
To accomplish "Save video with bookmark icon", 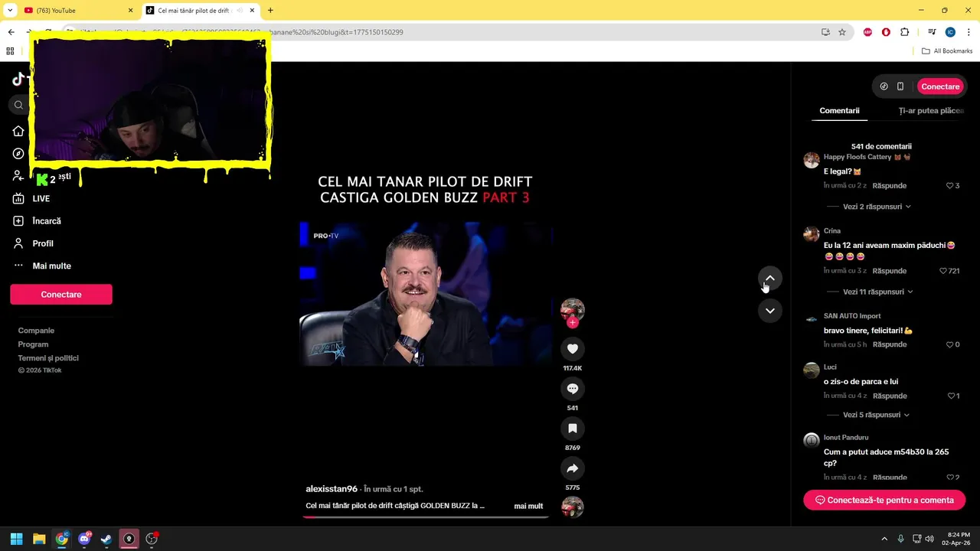I will 572,429.
